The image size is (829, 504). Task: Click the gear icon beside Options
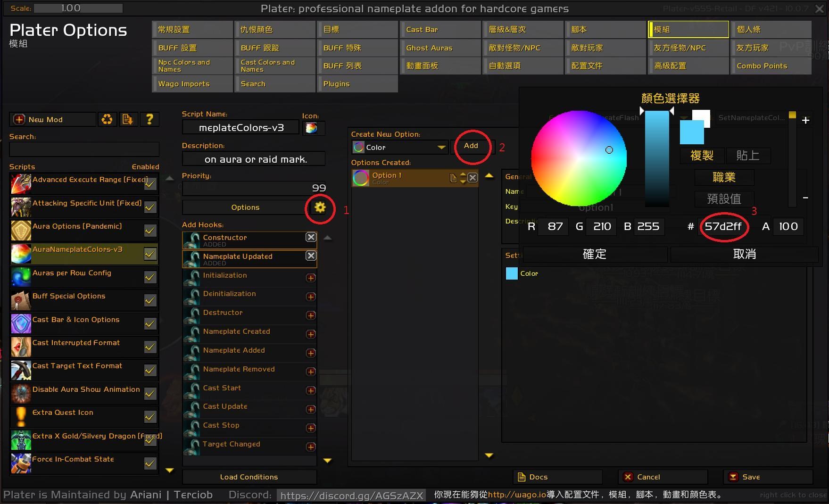320,207
